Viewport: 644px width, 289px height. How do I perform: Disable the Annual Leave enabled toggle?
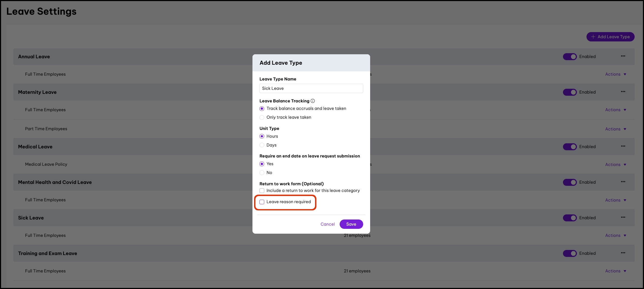coord(570,57)
